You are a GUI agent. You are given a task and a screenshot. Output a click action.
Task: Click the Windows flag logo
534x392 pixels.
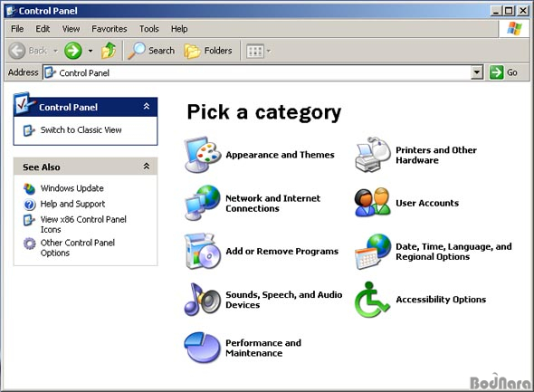(x=514, y=29)
